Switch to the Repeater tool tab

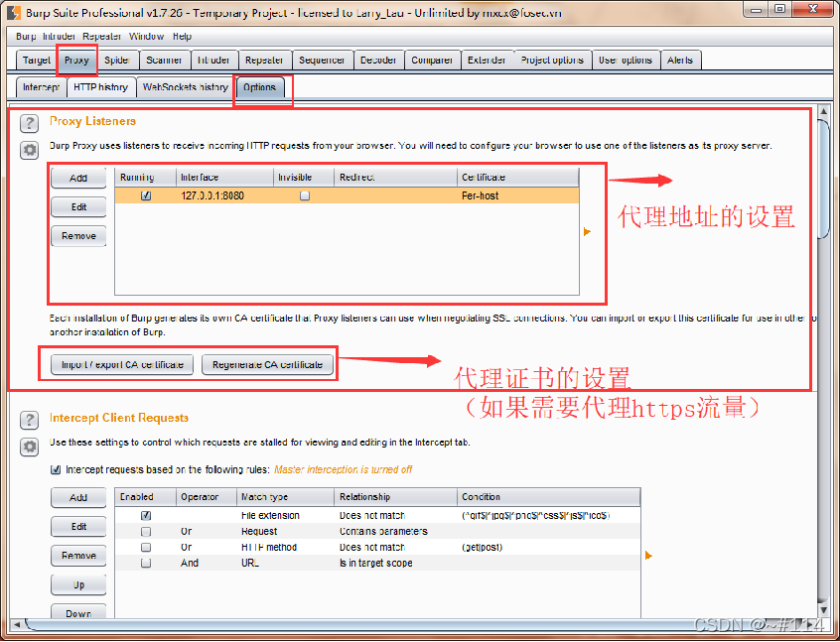(x=264, y=60)
